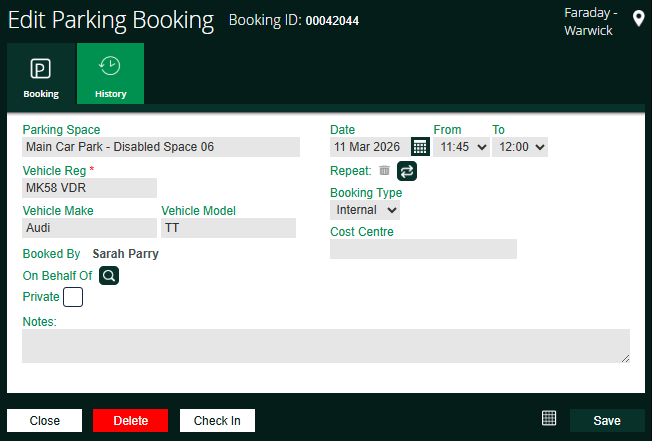This screenshot has height=441, width=652.
Task: Click the Vehicle Reg field
Action: [89, 188]
